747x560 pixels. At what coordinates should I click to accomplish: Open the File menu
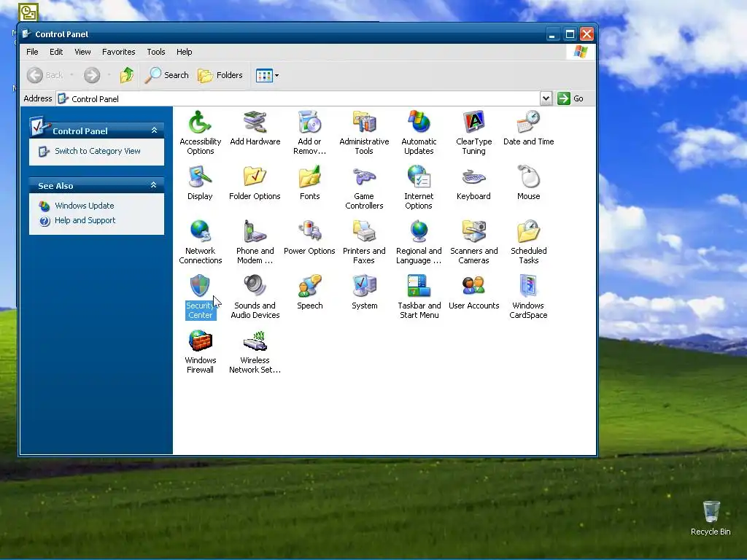[x=32, y=52]
